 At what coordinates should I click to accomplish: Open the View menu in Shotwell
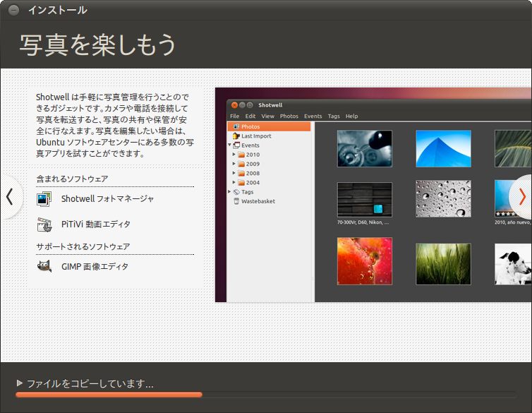(x=267, y=116)
